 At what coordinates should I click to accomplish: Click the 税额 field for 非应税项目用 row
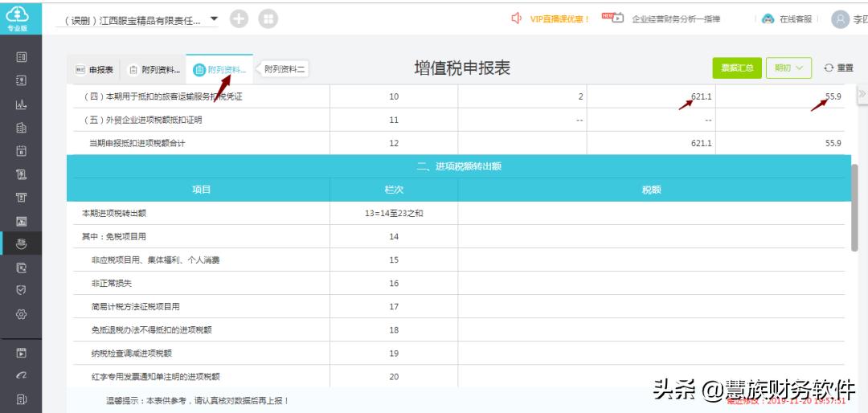(x=652, y=260)
